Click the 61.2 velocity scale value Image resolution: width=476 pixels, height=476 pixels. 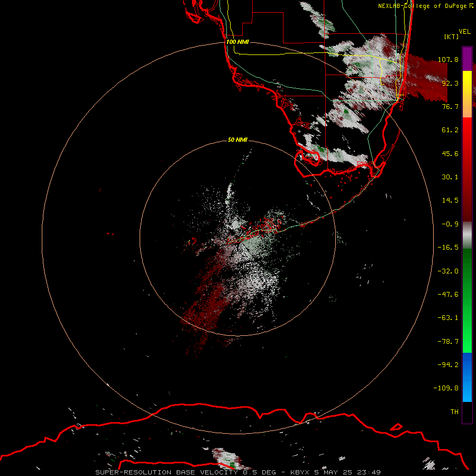coord(450,130)
